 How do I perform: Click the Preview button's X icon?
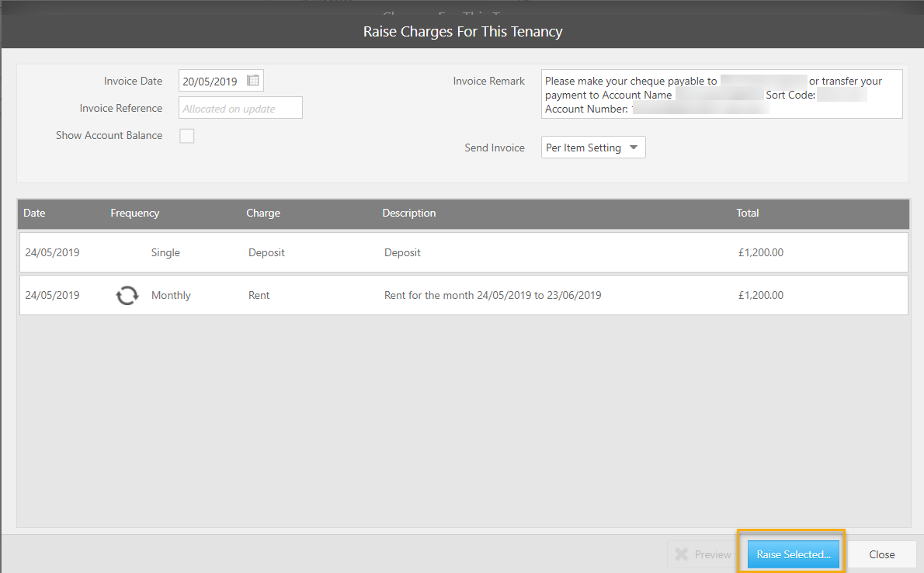tap(681, 554)
